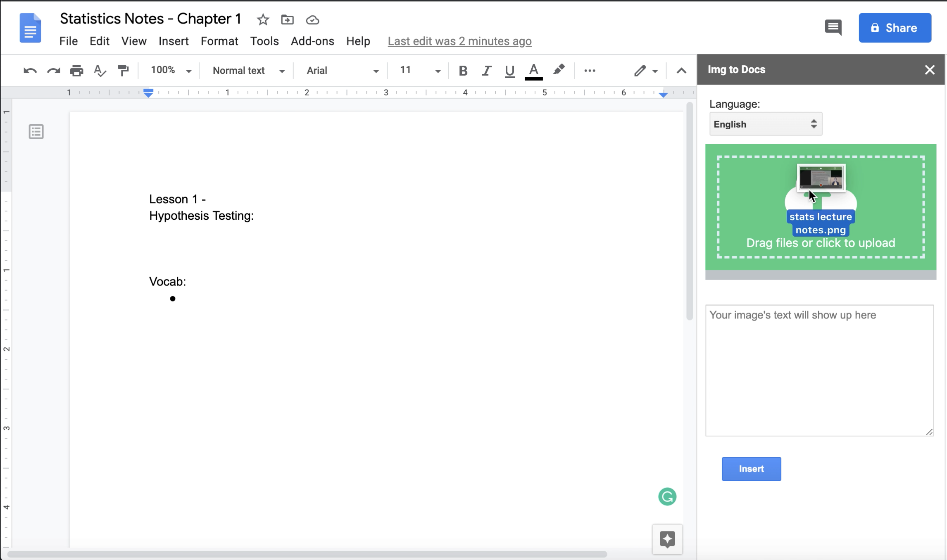Toggle italic formatting

pos(486,71)
